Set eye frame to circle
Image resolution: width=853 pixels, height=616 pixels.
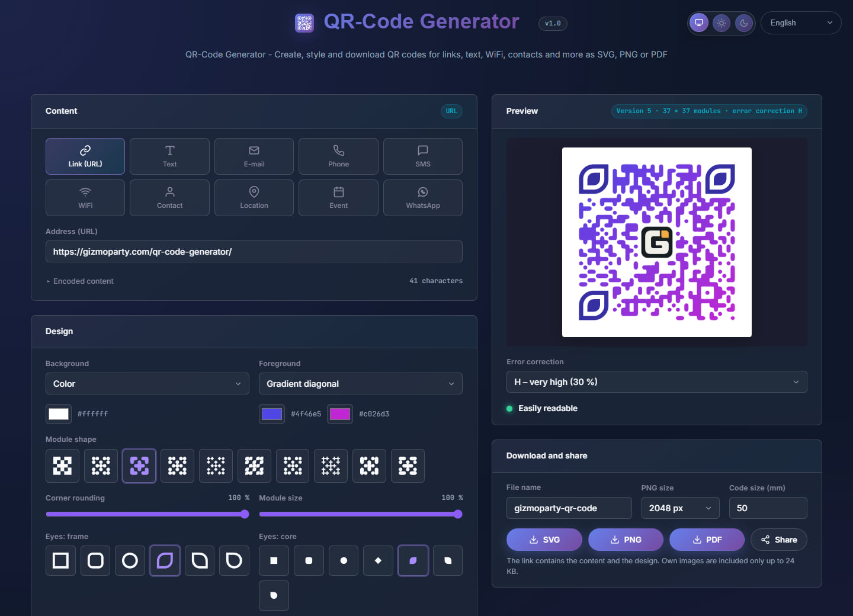tap(130, 560)
